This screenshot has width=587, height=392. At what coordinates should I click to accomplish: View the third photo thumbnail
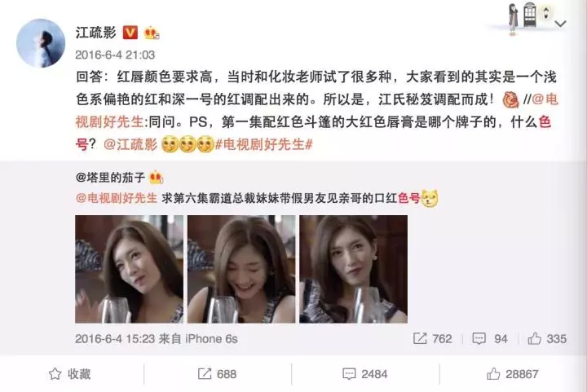tap(353, 269)
